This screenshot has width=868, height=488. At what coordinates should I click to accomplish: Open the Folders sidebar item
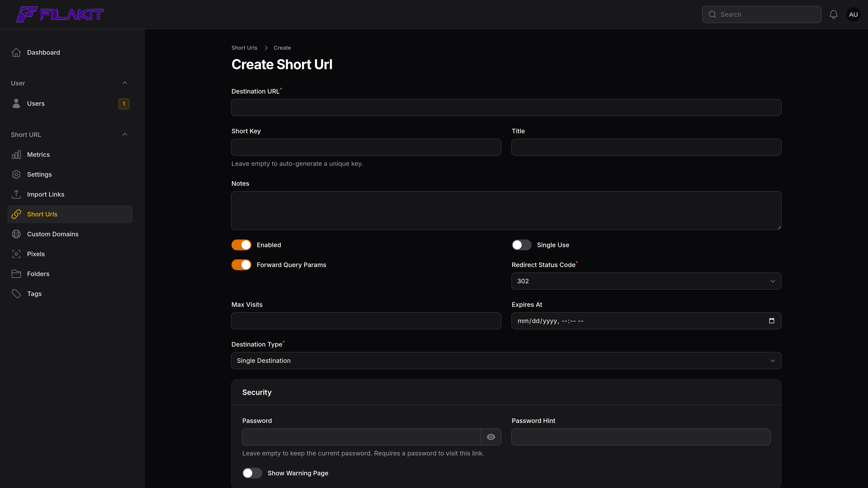70,274
